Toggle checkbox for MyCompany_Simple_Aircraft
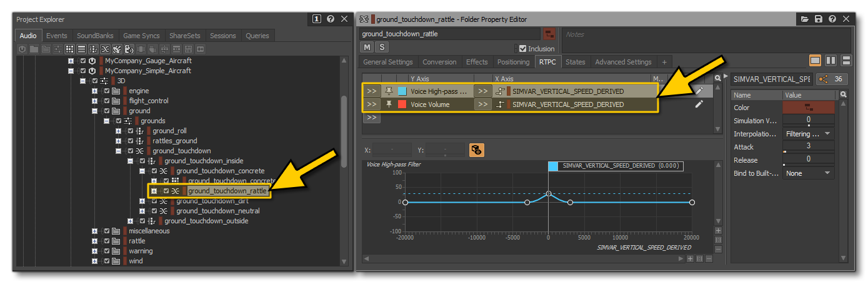The height and width of the screenshot is (284, 868). [82, 71]
